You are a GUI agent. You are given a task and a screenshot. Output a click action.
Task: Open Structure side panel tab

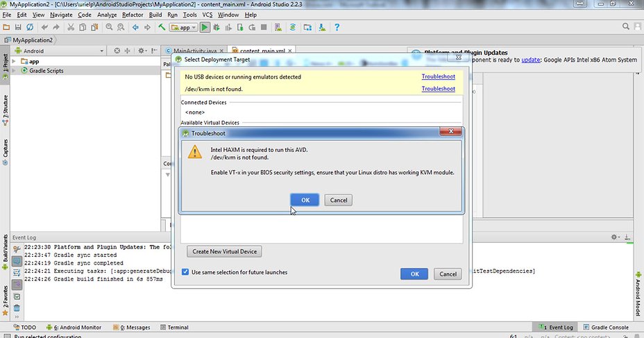click(5, 110)
